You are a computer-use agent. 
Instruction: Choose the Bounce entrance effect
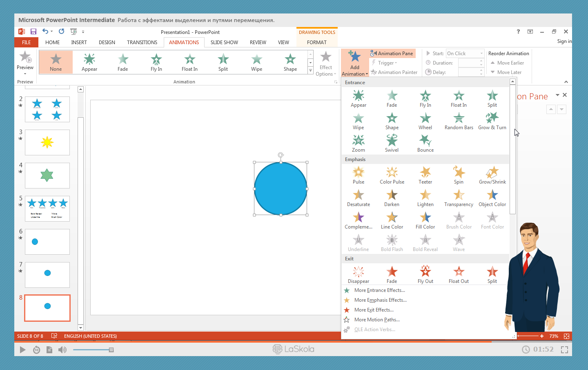tap(425, 143)
